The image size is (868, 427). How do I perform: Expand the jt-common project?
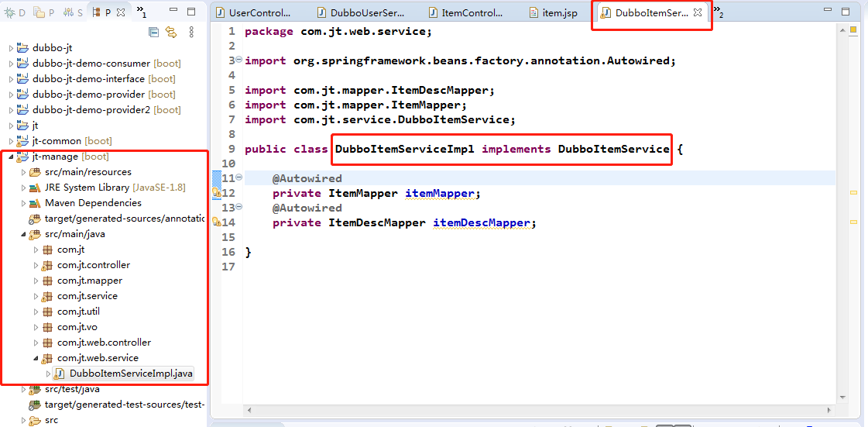(x=11, y=141)
